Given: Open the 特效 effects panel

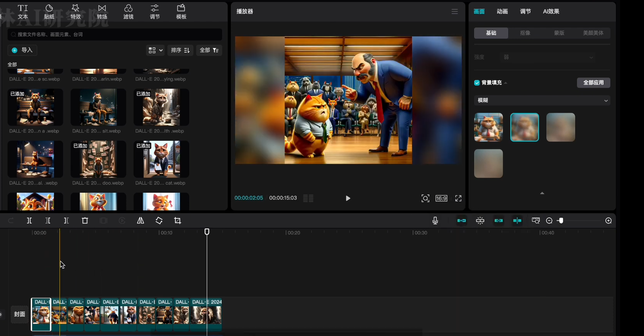Looking at the screenshot, I should click(x=76, y=12).
